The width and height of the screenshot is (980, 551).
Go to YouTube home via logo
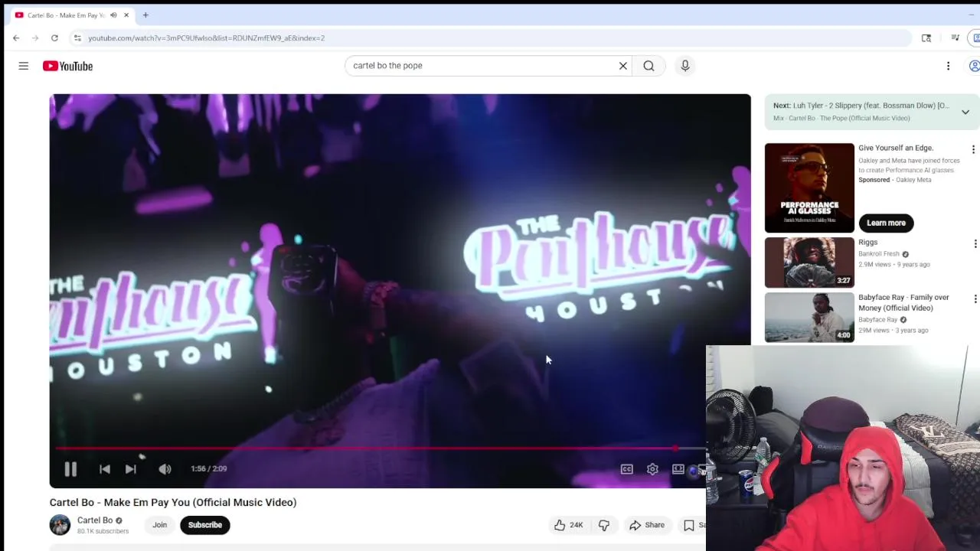(67, 66)
